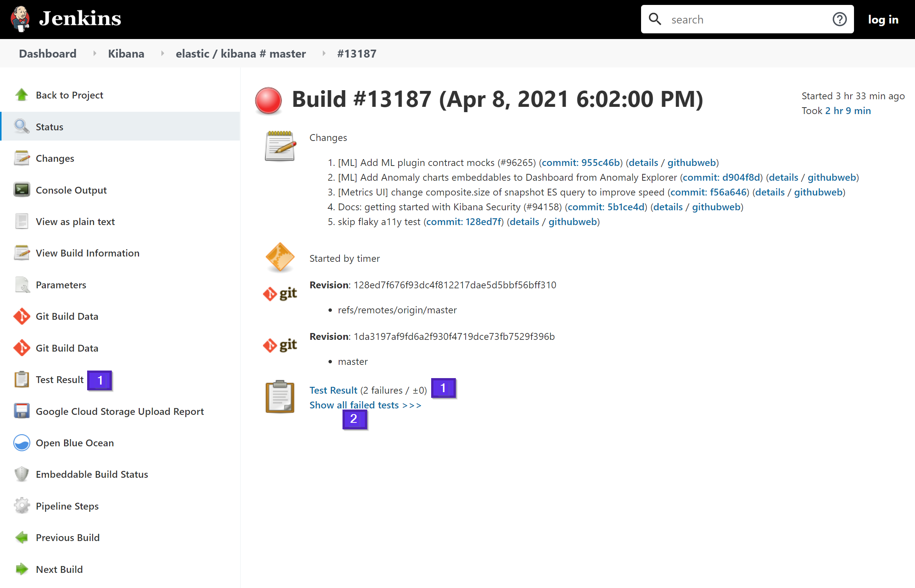The width and height of the screenshot is (915, 588).
Task: Click the second Git Build Data icon
Action: tap(22, 347)
